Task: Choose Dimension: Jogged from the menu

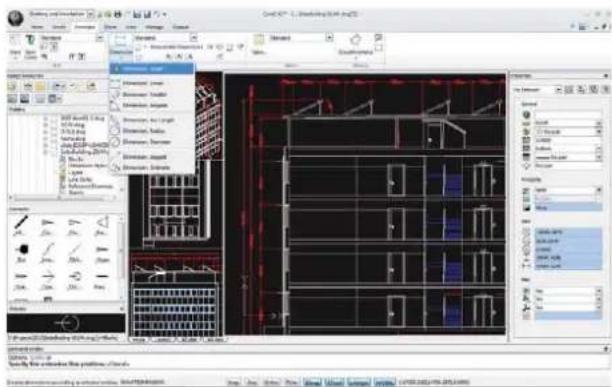Action: pos(152,157)
